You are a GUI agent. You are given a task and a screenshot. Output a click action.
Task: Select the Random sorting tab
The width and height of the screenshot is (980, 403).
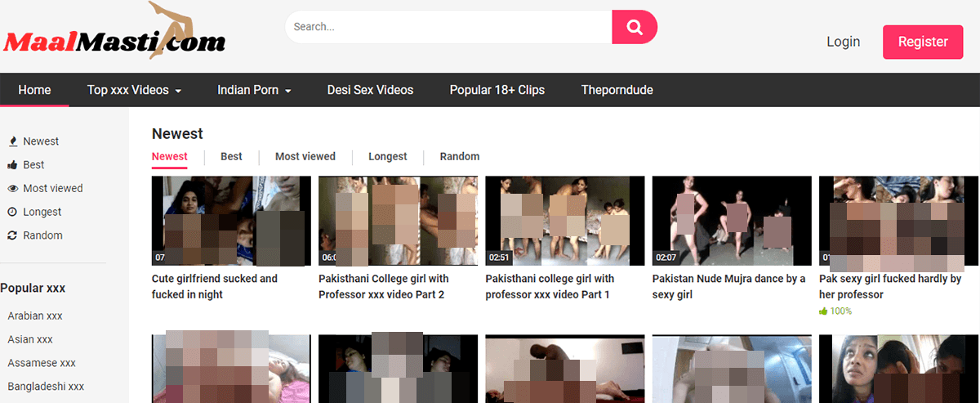459,156
